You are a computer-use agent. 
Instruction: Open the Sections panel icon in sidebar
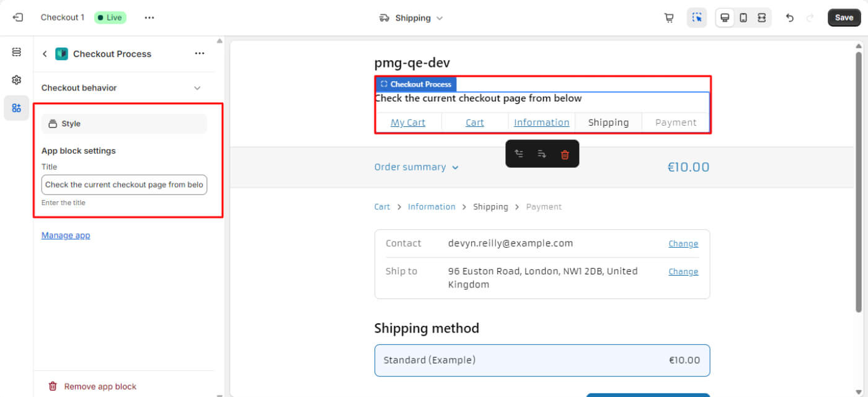[17, 52]
